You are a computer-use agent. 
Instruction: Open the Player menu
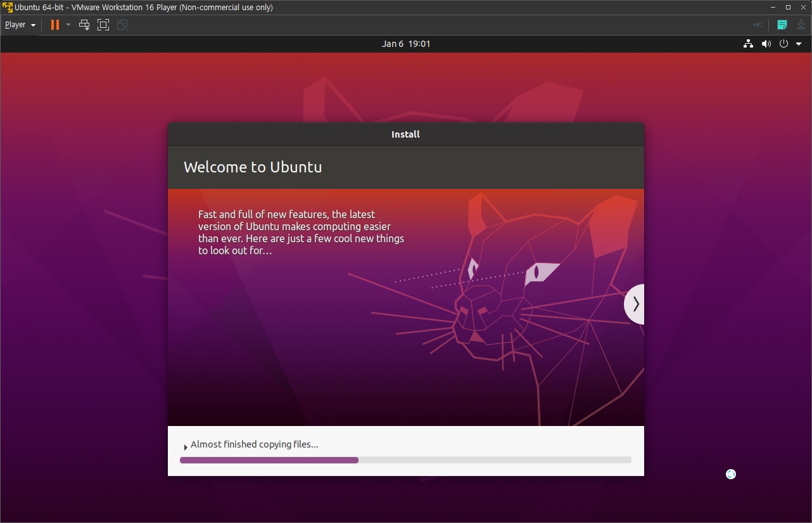[x=20, y=25]
